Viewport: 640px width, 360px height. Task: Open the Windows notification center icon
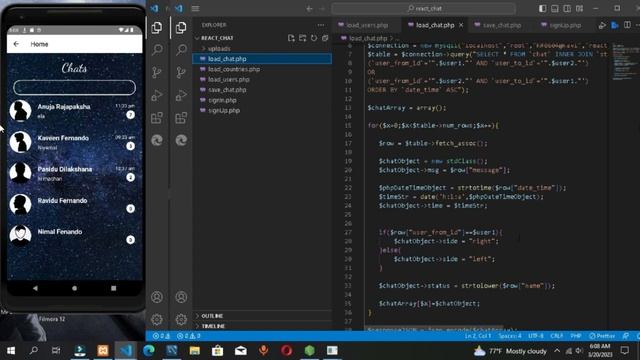pyautogui.click(x=624, y=351)
